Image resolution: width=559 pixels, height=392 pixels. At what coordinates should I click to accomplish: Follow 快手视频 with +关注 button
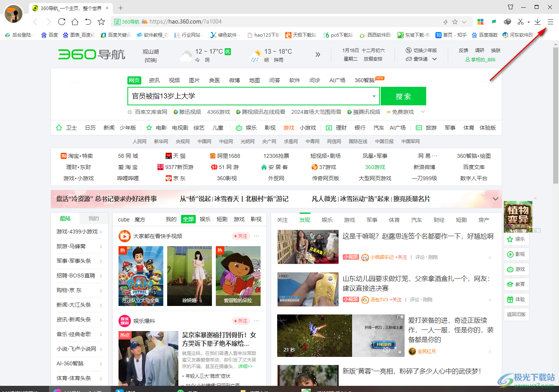coord(240,236)
